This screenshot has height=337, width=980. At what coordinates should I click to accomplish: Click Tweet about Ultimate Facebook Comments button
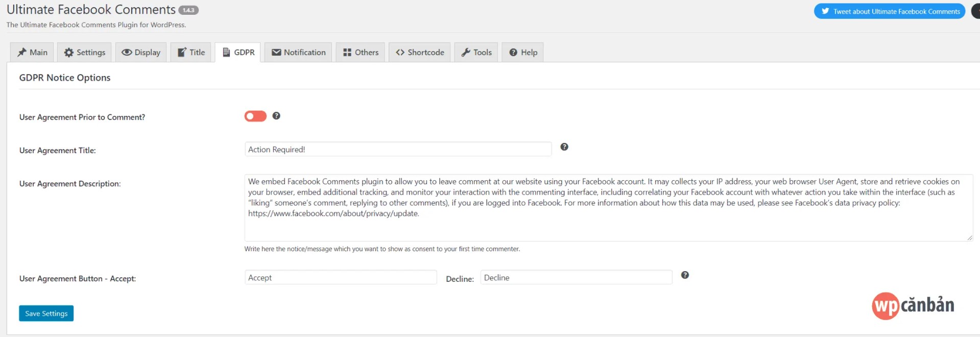pyautogui.click(x=889, y=11)
